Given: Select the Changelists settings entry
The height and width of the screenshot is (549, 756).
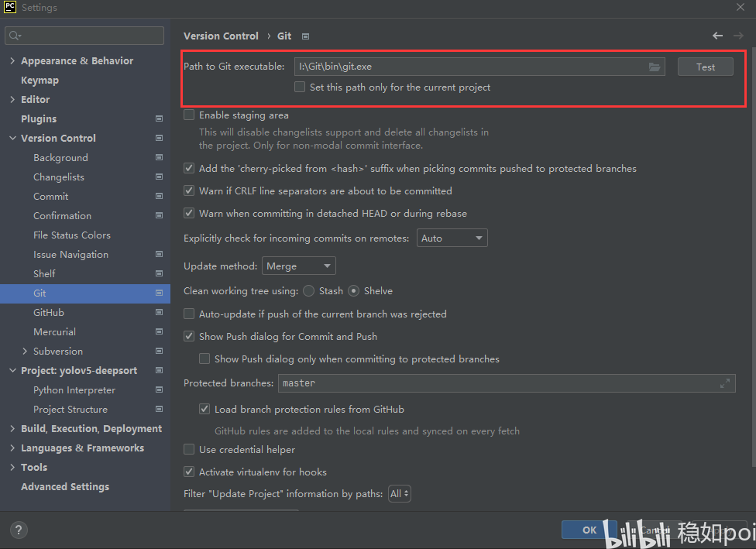Looking at the screenshot, I should click(59, 177).
